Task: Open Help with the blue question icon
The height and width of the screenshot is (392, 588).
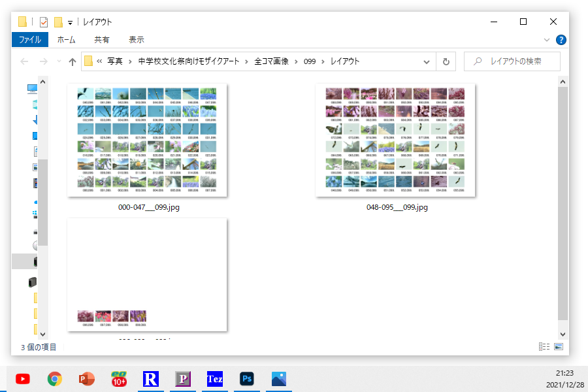Action: coord(561,40)
